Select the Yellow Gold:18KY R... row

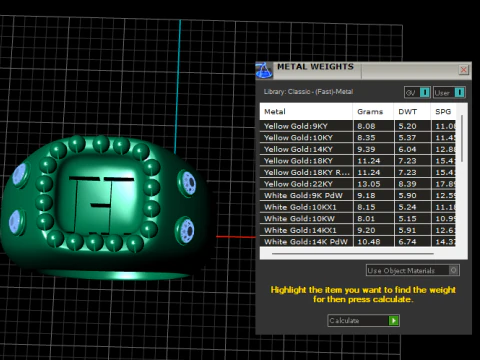[x=358, y=172]
